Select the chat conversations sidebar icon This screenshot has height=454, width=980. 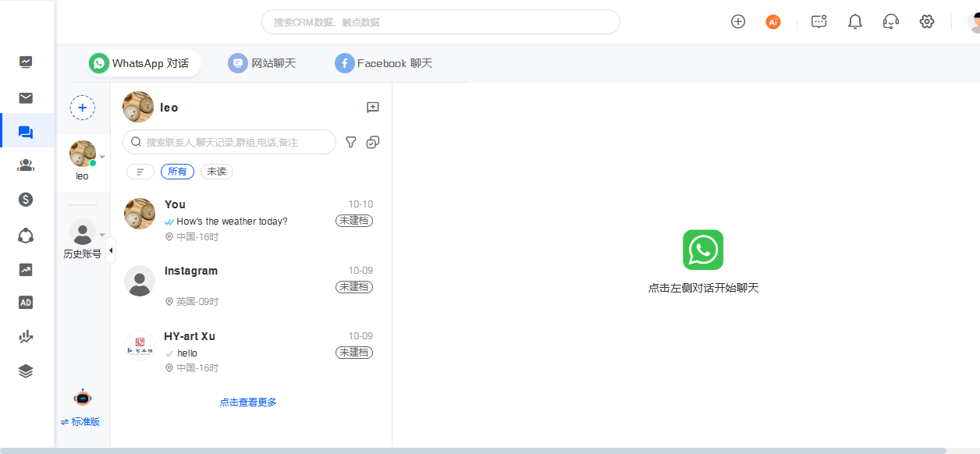click(26, 133)
